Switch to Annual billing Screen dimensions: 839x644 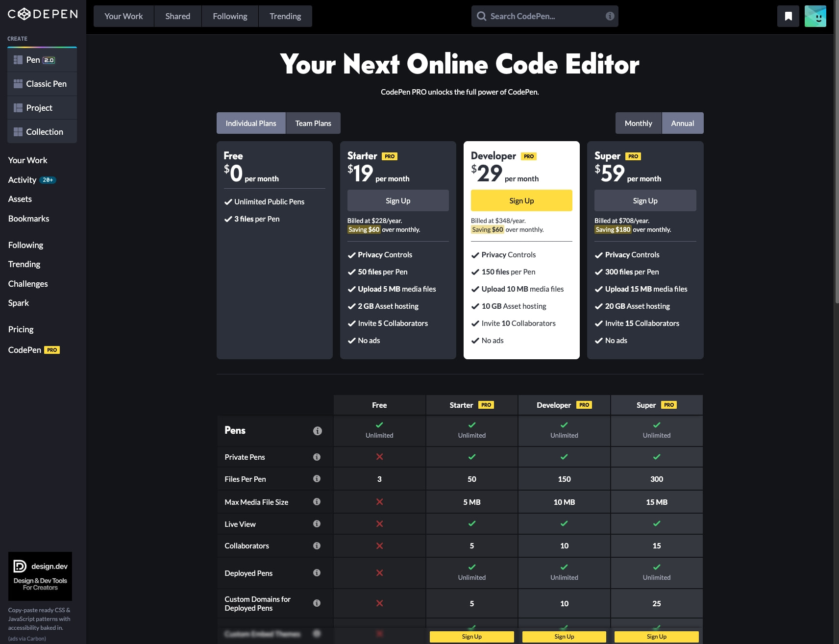(x=683, y=123)
